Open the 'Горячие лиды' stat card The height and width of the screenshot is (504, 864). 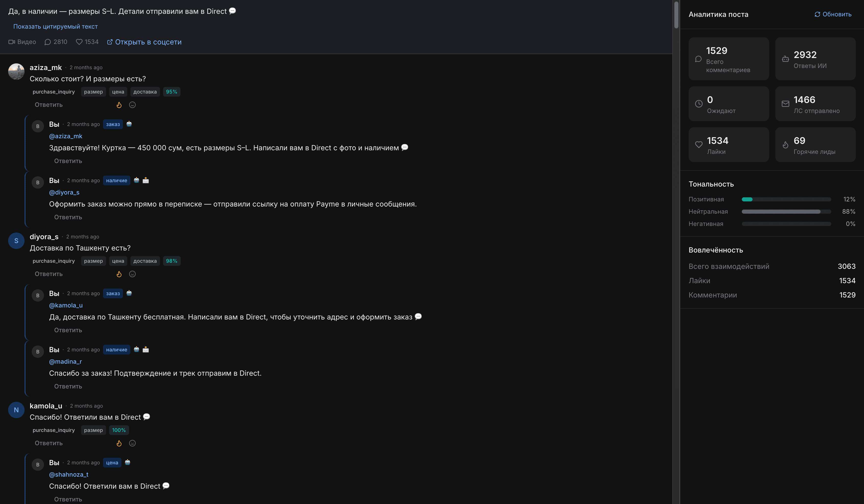pyautogui.click(x=815, y=145)
